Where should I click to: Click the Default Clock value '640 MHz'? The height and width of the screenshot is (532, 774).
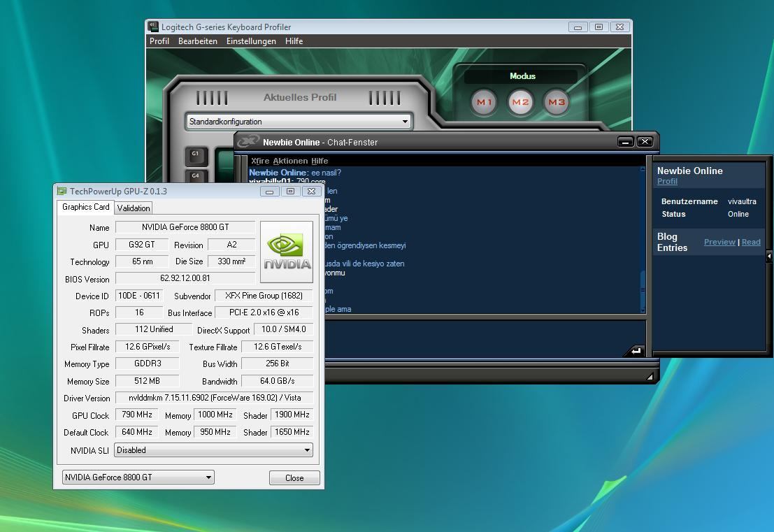tap(137, 432)
